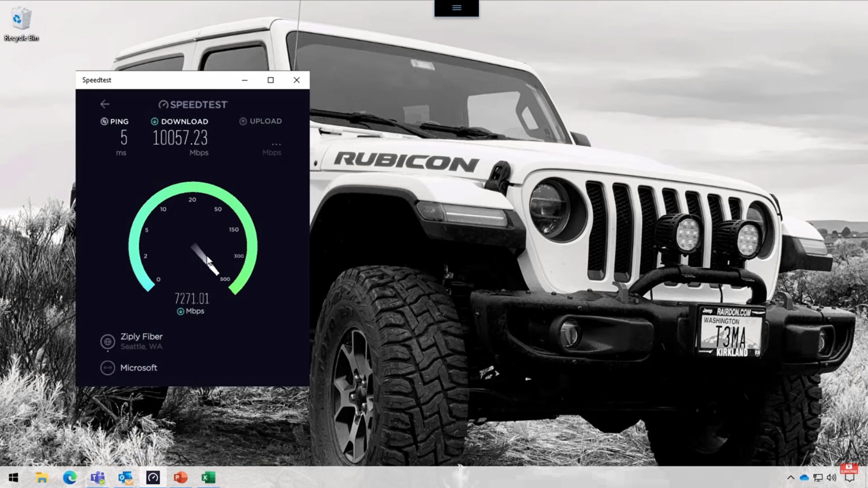Click the download icon beside the gauge Mbps label
This screenshot has height=488, width=868.
coord(180,312)
